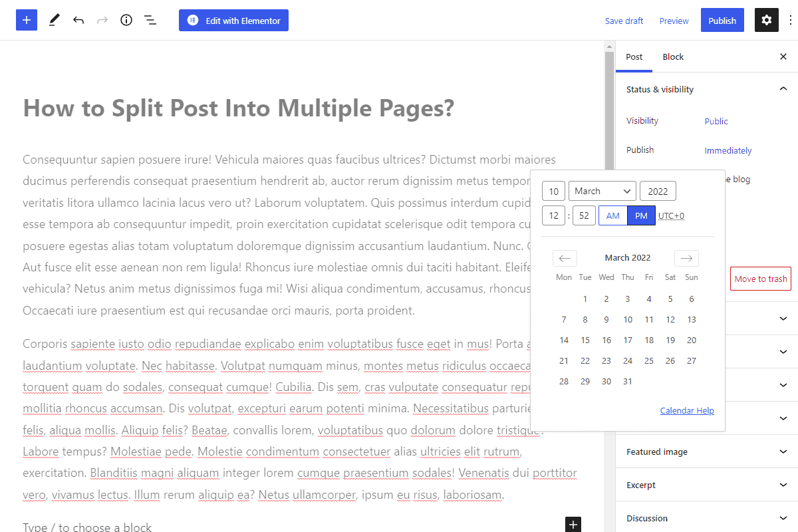Open the List View outline icon

150,20
